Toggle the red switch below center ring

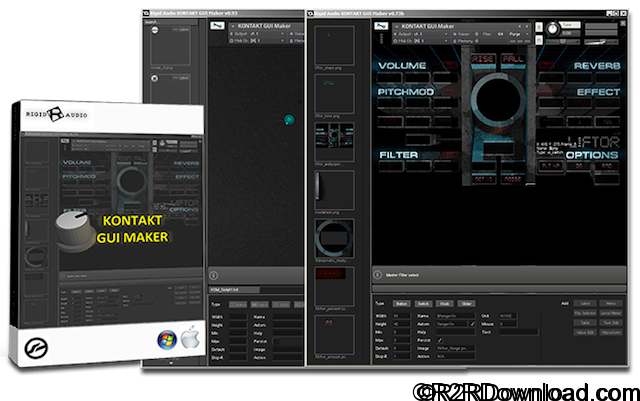point(497,131)
